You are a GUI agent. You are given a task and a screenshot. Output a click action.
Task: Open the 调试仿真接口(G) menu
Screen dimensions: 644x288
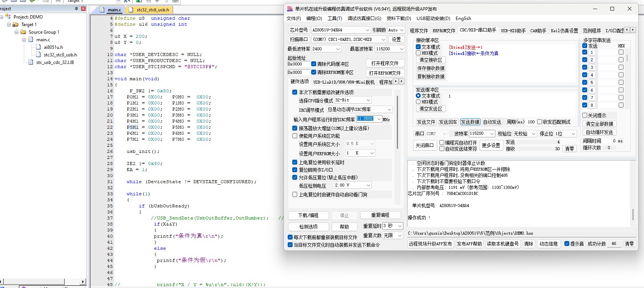click(364, 19)
